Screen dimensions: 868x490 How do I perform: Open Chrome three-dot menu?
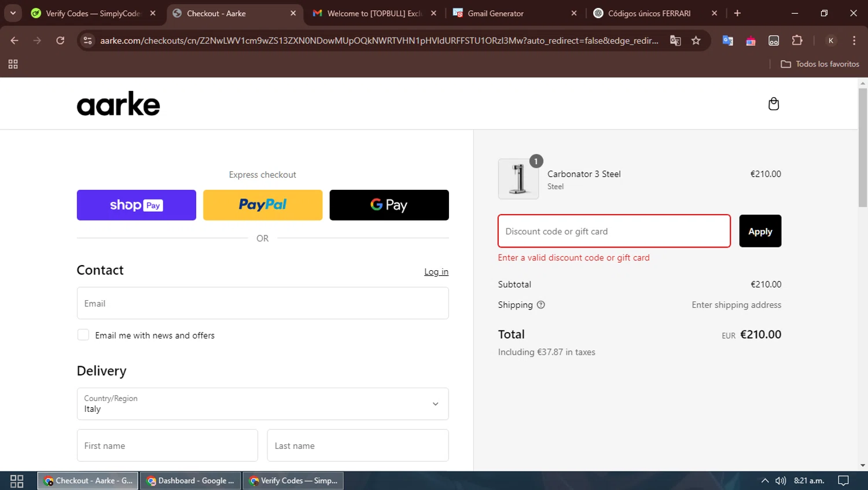point(854,40)
